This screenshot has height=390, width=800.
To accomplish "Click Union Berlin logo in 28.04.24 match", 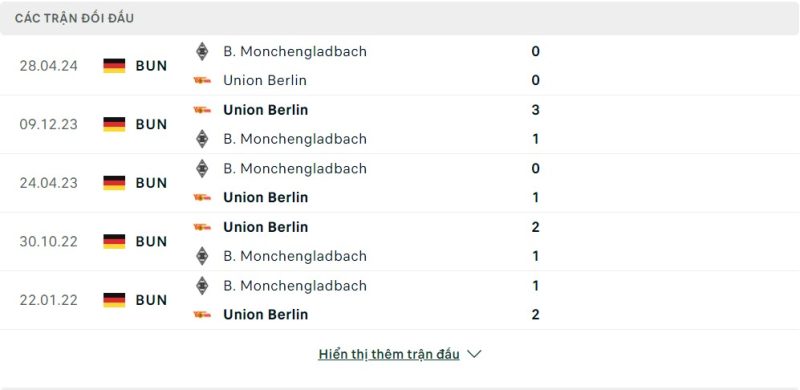I will [x=202, y=80].
